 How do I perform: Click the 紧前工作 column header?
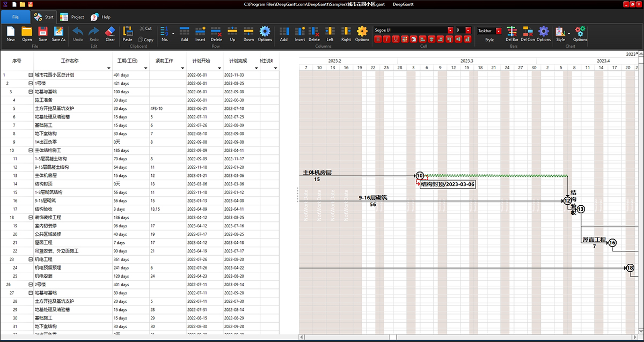click(167, 61)
